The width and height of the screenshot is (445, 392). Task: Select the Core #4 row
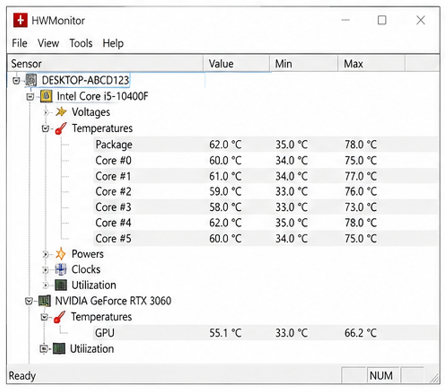266,223
